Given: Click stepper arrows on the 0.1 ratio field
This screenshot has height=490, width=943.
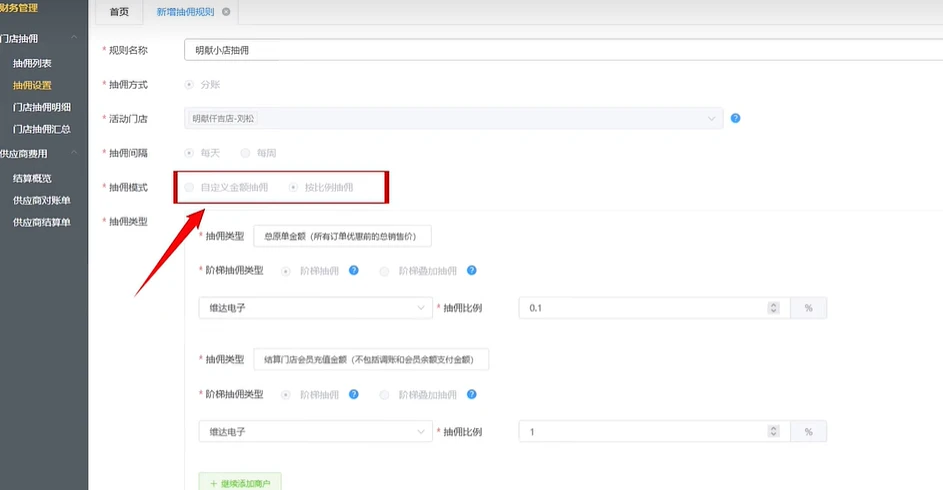Looking at the screenshot, I should 773,308.
